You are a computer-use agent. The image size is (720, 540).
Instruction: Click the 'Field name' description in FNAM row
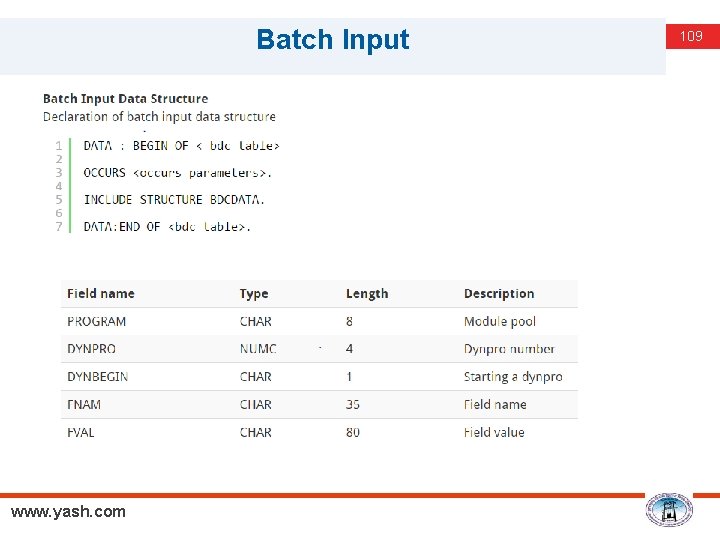point(495,405)
